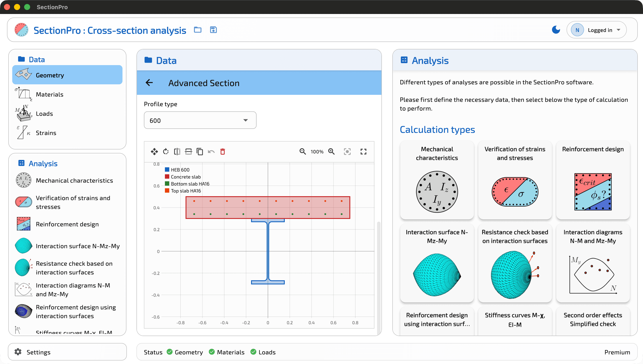Open the Logged in account dropdown
Image resolution: width=643 pixels, height=364 pixels.
point(596,30)
